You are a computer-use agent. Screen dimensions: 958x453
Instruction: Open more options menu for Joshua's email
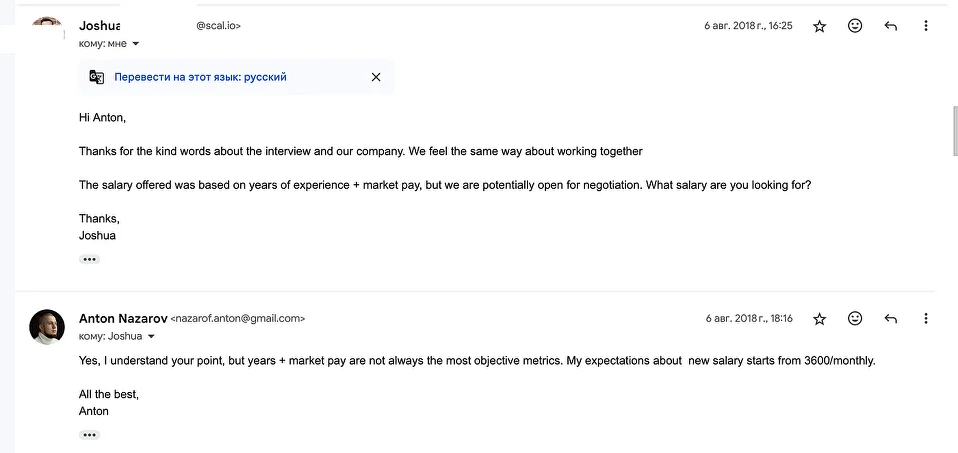(x=926, y=26)
